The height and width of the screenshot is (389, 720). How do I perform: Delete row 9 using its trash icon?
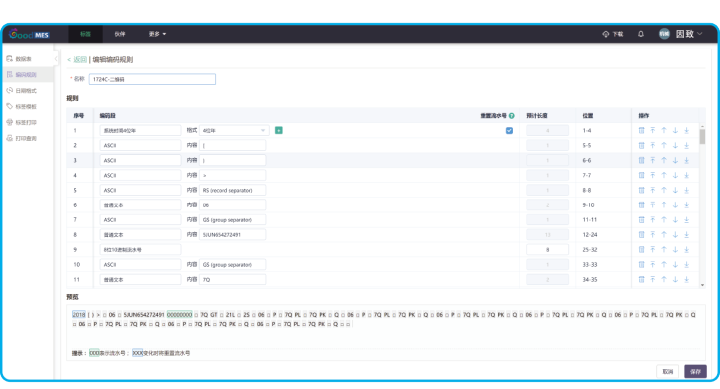point(641,249)
